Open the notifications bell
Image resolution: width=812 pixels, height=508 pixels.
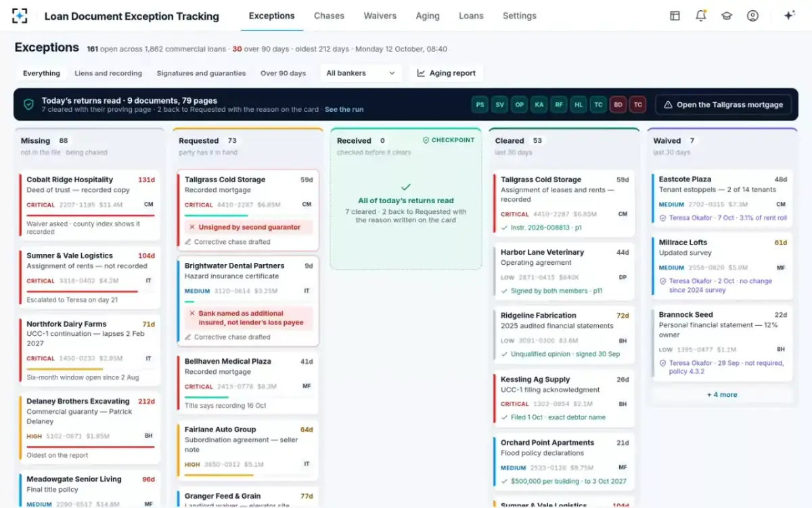(x=701, y=16)
